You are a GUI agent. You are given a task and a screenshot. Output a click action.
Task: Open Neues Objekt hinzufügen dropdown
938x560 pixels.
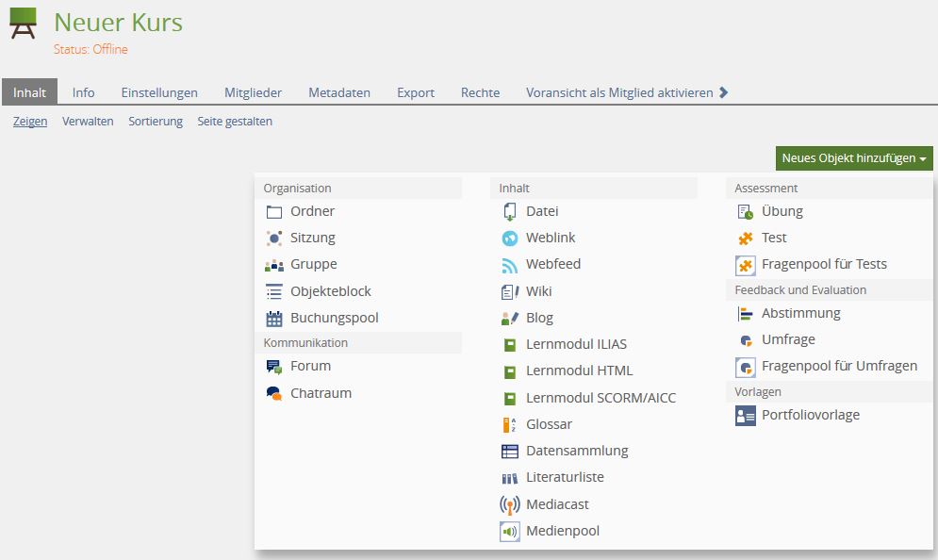click(x=854, y=158)
